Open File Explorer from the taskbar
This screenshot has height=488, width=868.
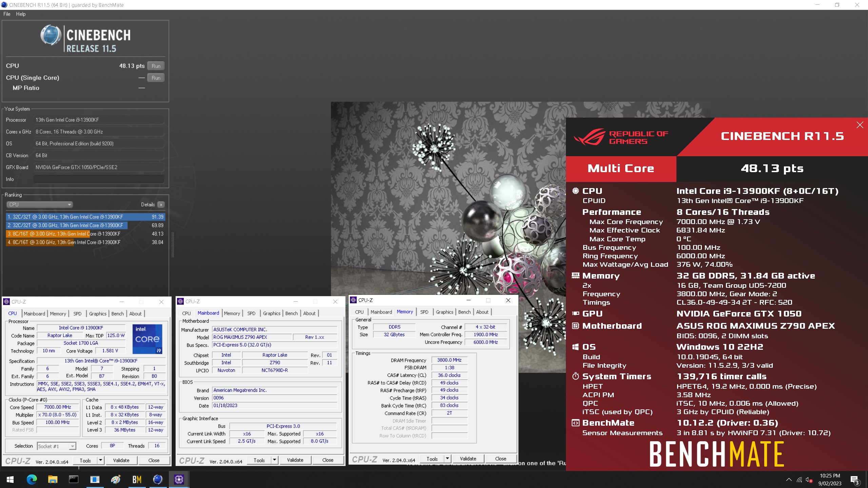tap(53, 479)
